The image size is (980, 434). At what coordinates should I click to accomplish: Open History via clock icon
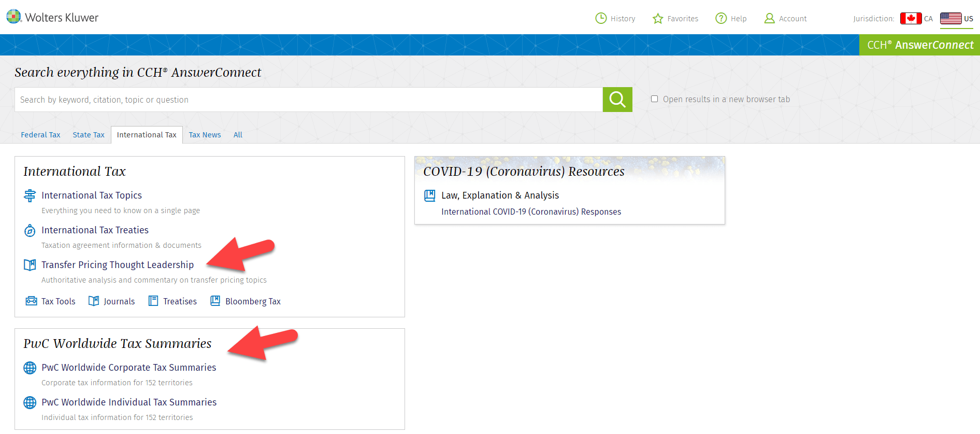pos(601,19)
